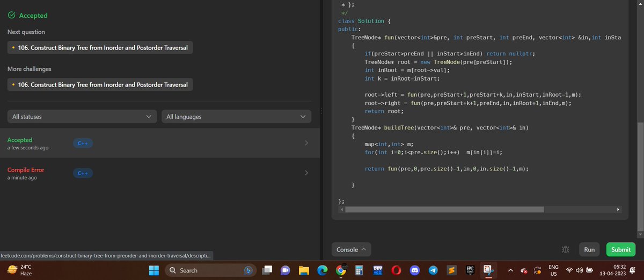Open the All statuses dropdown
Image resolution: width=644 pixels, height=280 pixels.
pyautogui.click(x=83, y=117)
